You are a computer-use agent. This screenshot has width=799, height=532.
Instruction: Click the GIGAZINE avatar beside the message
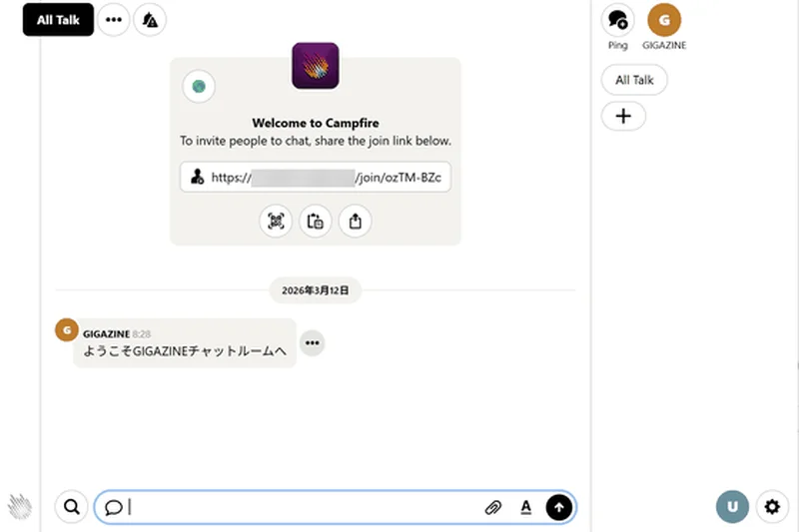[66, 330]
